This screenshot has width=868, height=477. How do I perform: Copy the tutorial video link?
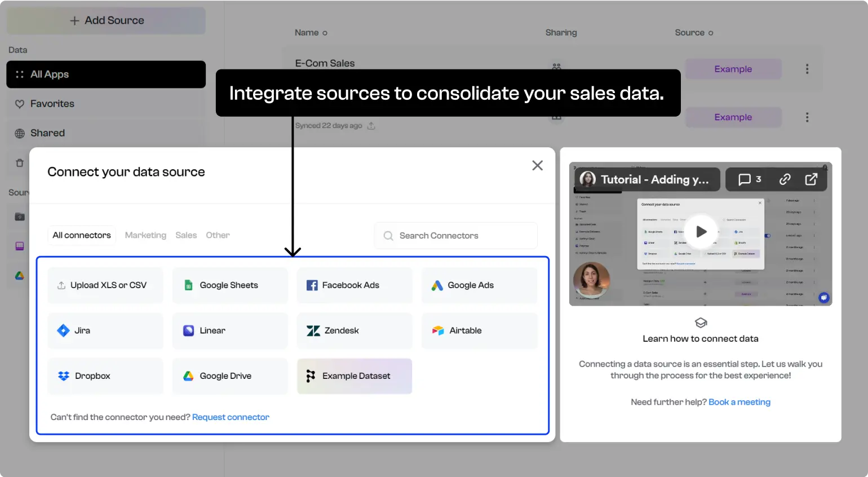[785, 179]
